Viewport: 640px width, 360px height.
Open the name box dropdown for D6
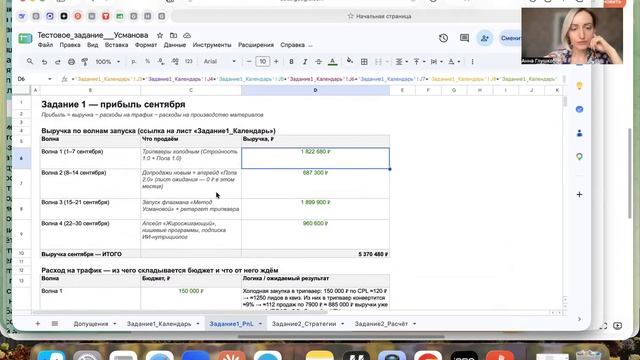tap(50, 79)
